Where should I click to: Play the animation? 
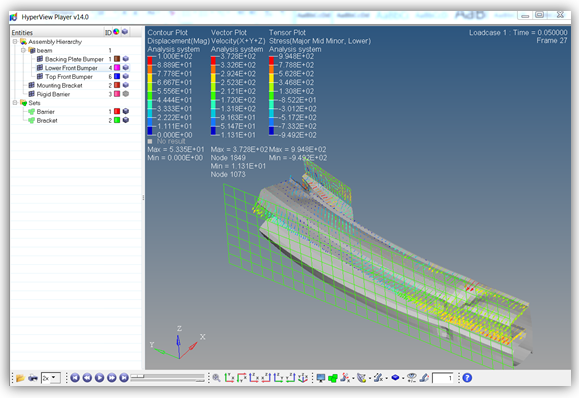click(x=99, y=378)
